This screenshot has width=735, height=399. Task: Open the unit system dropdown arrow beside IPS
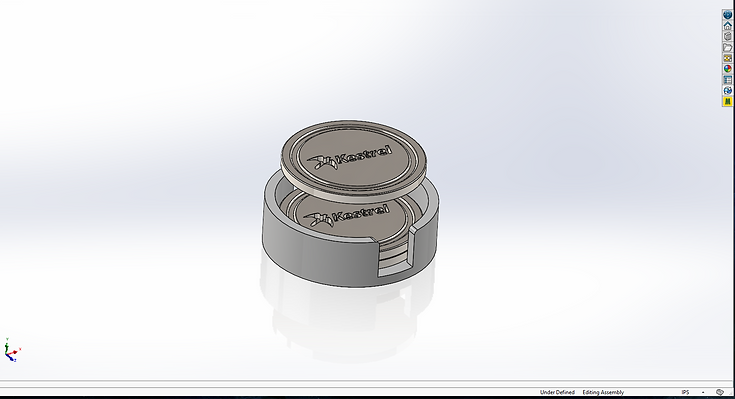coord(703,392)
